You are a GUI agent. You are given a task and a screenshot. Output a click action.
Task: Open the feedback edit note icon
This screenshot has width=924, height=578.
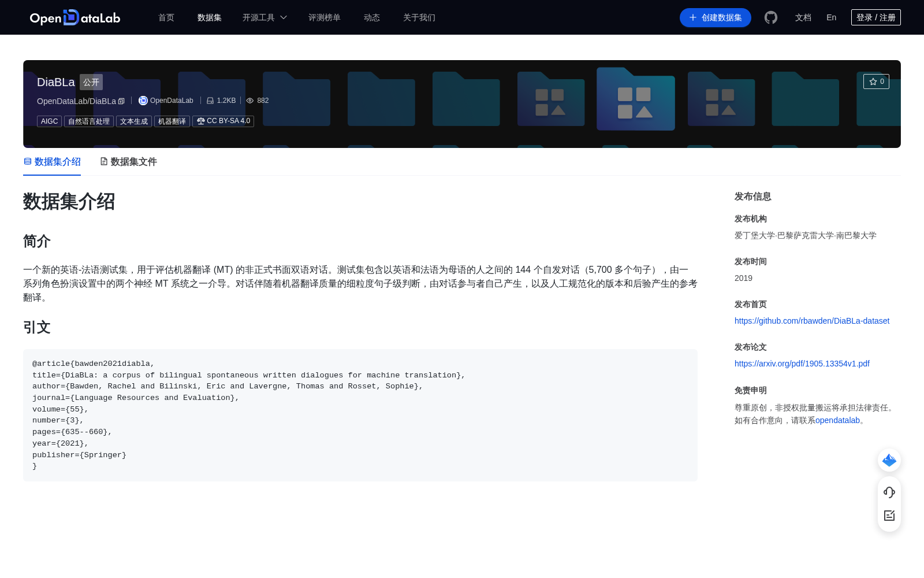(889, 516)
